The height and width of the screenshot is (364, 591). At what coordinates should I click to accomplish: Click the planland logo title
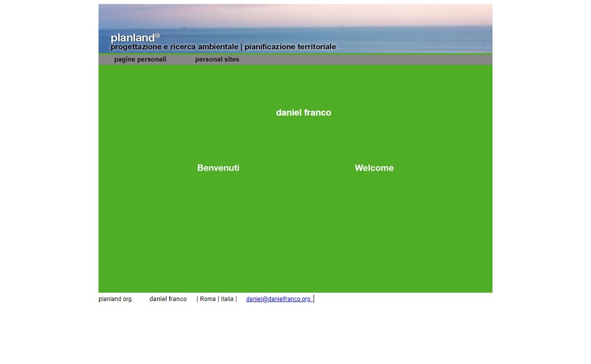point(135,38)
